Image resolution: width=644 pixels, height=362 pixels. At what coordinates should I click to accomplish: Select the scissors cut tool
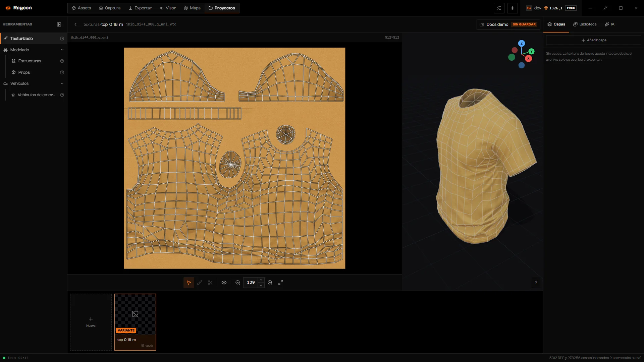210,283
